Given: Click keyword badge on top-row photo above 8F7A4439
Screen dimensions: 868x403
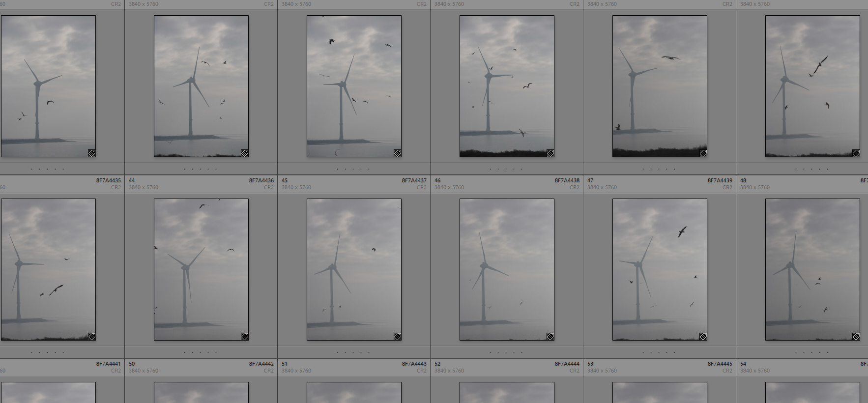Looking at the screenshot, I should tap(703, 153).
